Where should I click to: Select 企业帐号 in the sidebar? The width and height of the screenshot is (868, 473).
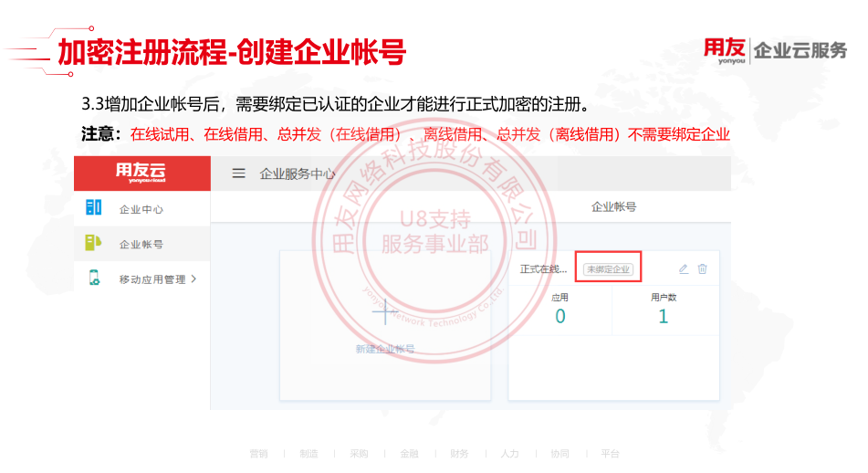tap(141, 244)
